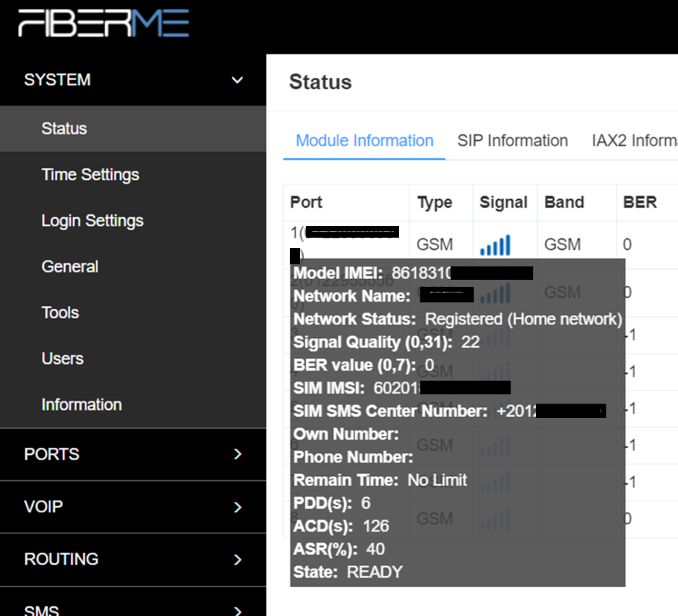Open the Users sidebar item
678x616 pixels.
click(133, 359)
